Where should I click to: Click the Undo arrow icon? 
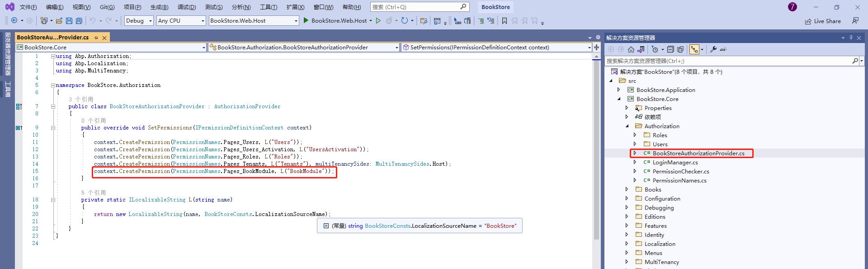[x=93, y=21]
